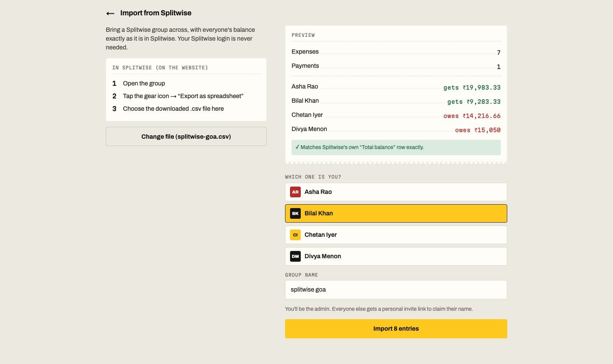
Task: Click step 'Open the group'
Action: (x=144, y=84)
